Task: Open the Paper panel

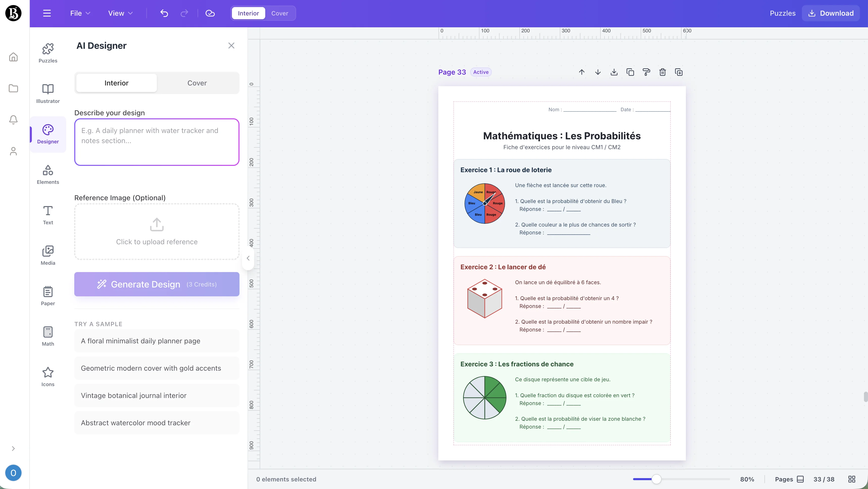Action: click(48, 296)
